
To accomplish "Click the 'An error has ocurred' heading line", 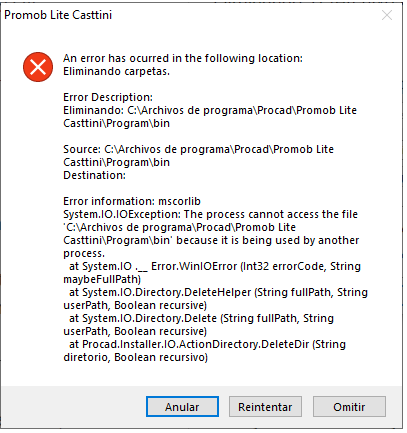I will click(183, 58).
